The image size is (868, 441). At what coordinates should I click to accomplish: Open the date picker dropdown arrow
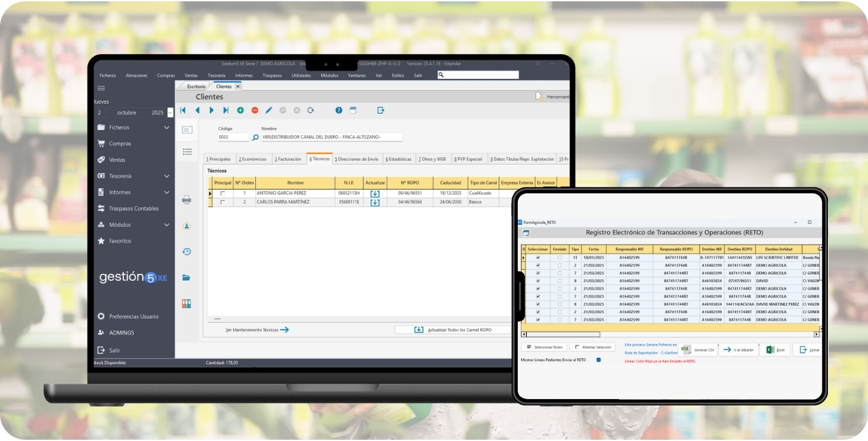pyautogui.click(x=170, y=113)
